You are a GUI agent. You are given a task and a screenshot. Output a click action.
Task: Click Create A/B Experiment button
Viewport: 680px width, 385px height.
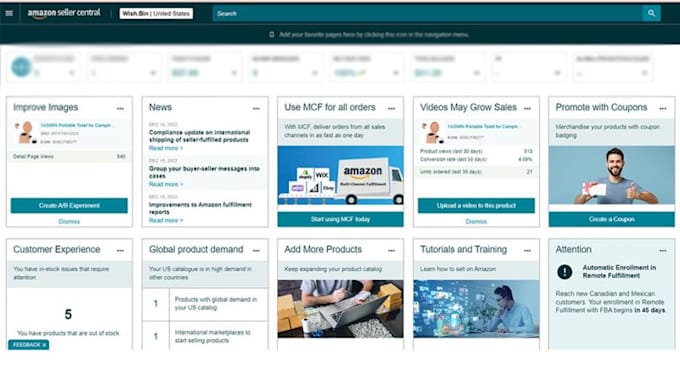[69, 206]
